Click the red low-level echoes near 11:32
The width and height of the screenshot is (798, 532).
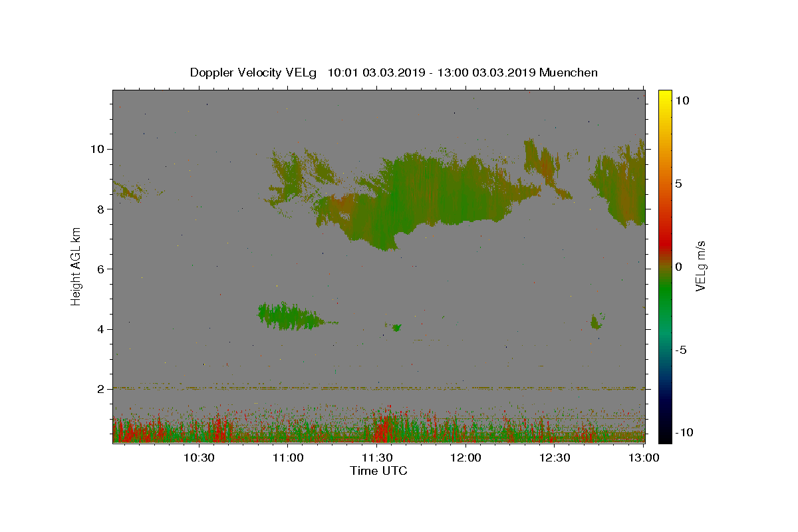(384, 427)
